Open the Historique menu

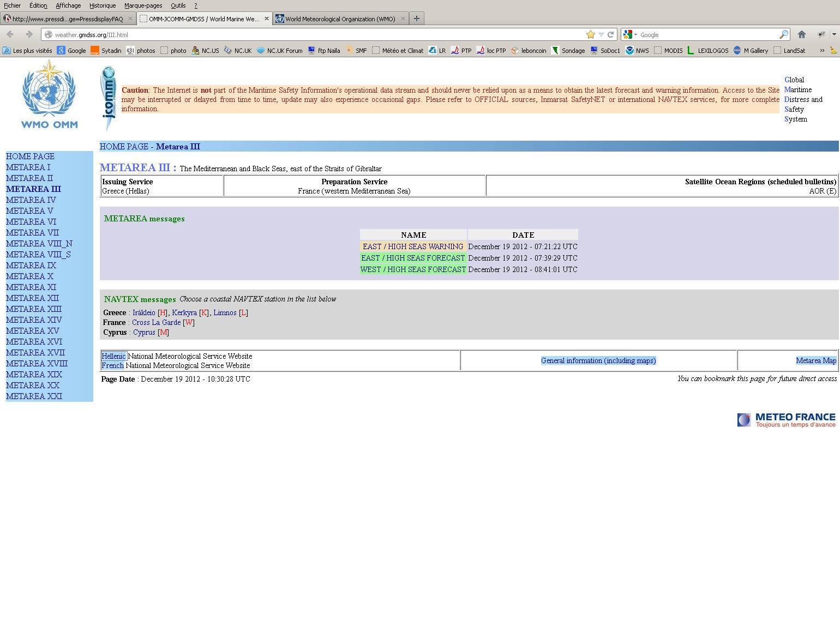pyautogui.click(x=103, y=5)
